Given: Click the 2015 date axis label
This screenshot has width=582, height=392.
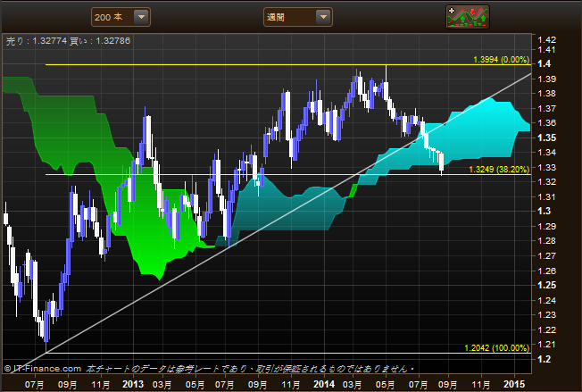Looking at the screenshot, I should [514, 384].
